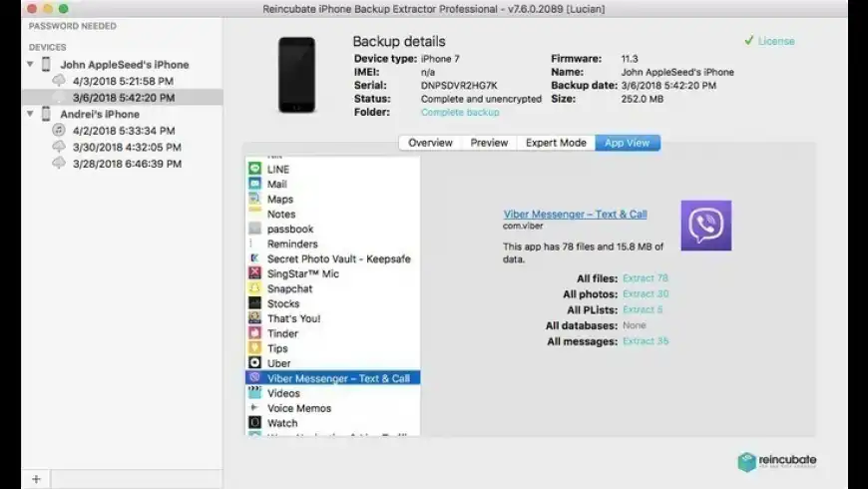The image size is (868, 489).
Task: Click the plus add-backup button
Action: point(37,479)
